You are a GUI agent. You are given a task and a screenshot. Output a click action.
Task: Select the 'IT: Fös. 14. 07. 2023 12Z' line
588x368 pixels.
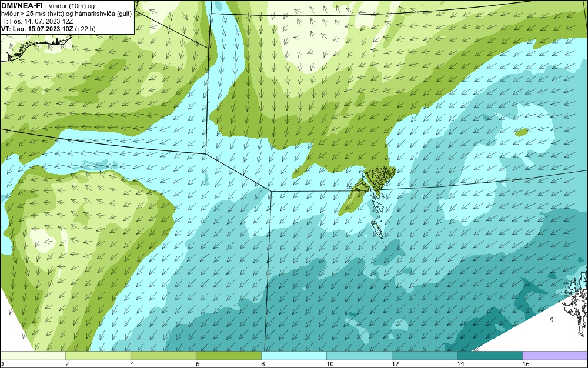(x=36, y=21)
